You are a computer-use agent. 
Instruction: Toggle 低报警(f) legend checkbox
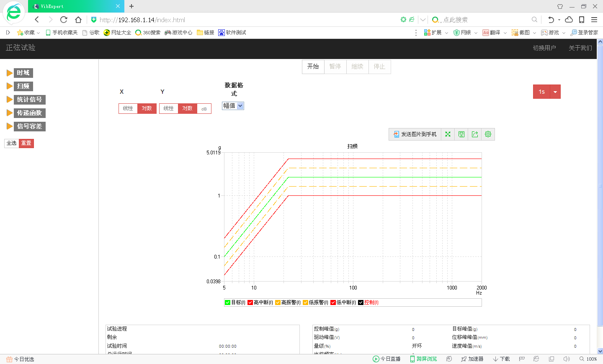point(305,302)
